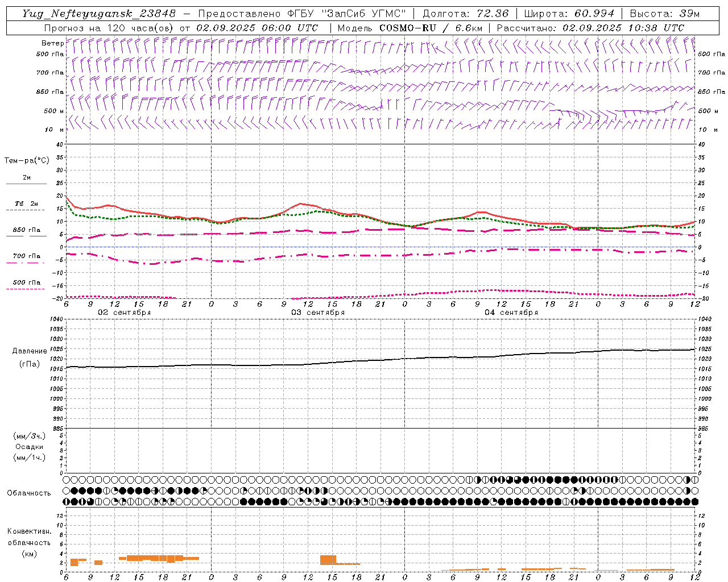728x582 pixels.
Task: Select the Долгота: 72.36 longitude value
Action: tap(465, 14)
